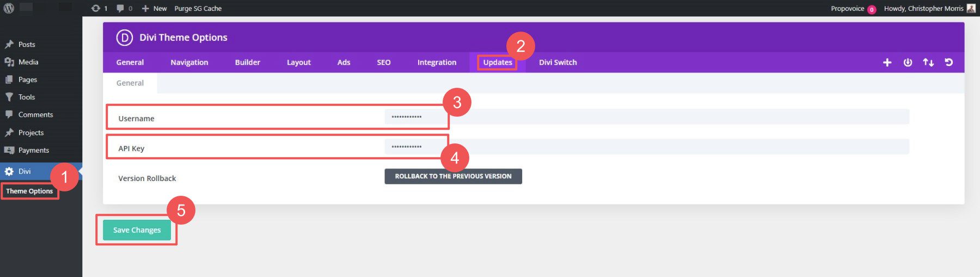Viewport: 980px width, 277px height.
Task: Switch to the SEO tab
Action: click(x=384, y=62)
